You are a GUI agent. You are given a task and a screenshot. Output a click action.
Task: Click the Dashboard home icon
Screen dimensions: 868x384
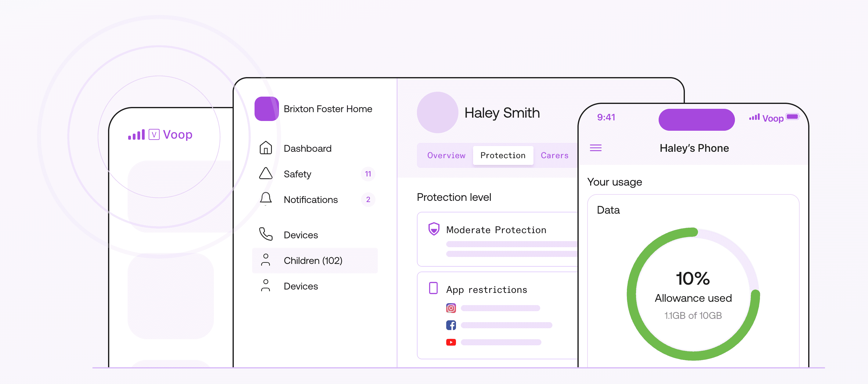coord(266,148)
